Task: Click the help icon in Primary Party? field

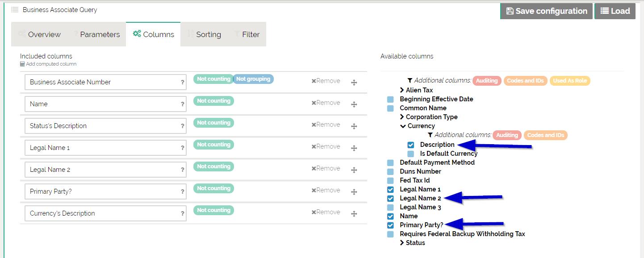Action: pos(182,192)
